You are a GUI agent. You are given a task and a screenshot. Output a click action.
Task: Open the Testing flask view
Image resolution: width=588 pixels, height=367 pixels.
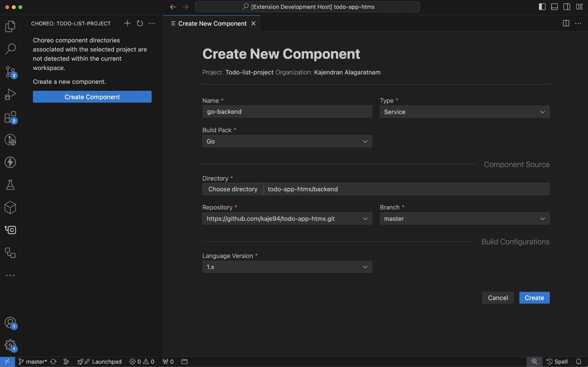tap(10, 185)
